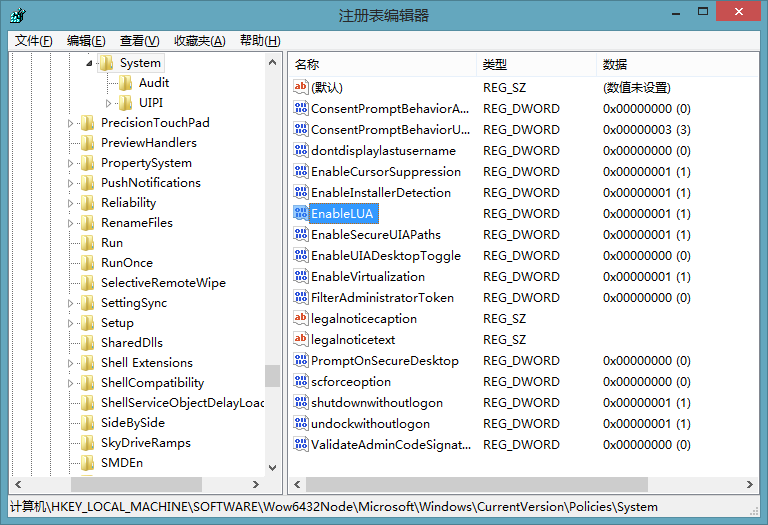
Task: Click the string icon beside legalnoticecaption
Action: [x=300, y=318]
